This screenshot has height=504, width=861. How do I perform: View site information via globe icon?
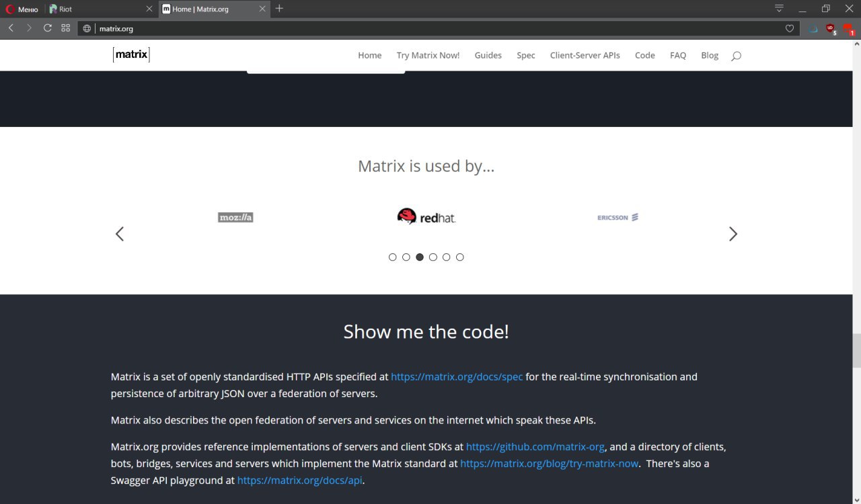87,29
